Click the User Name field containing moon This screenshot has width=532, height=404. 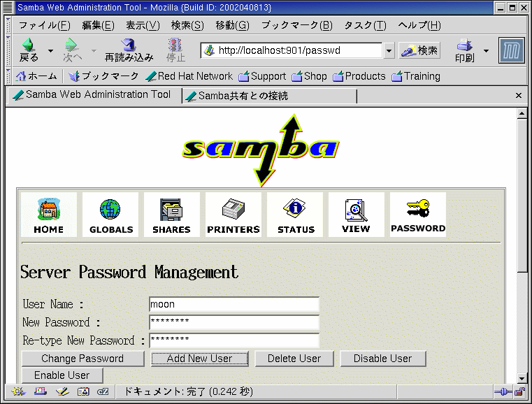pyautogui.click(x=234, y=304)
